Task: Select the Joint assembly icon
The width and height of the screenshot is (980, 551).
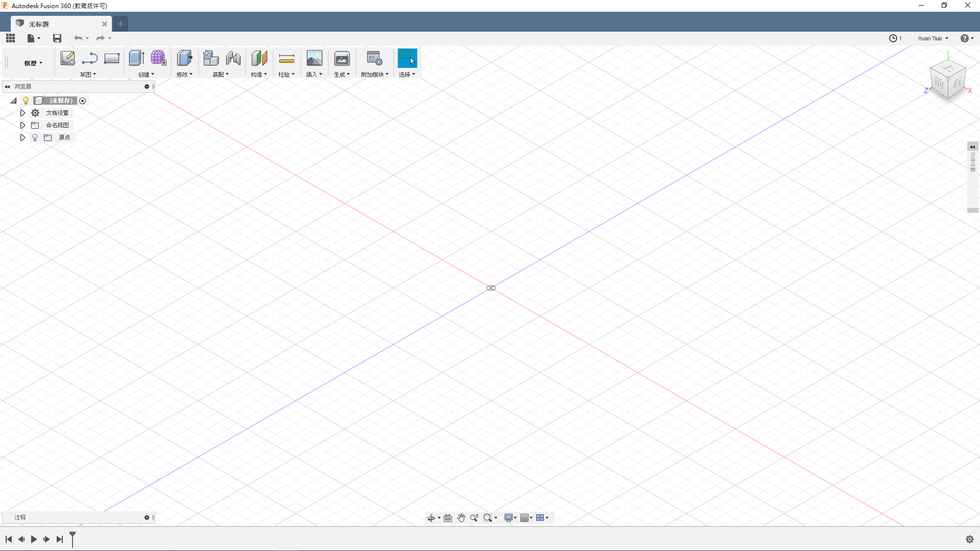Action: (x=233, y=59)
